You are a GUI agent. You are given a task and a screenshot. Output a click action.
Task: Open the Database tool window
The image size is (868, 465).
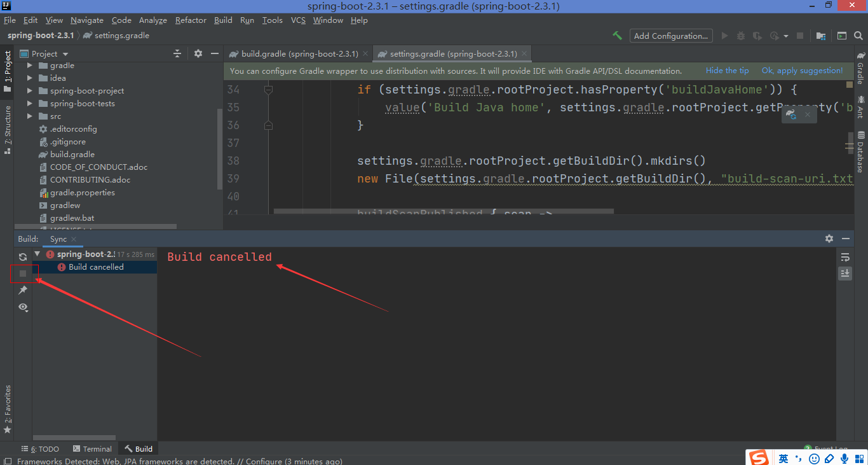[x=862, y=145]
